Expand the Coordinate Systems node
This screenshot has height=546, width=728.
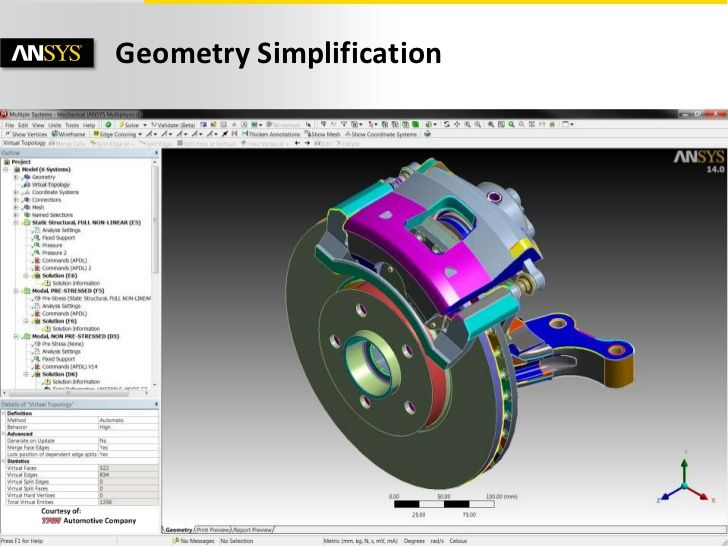click(x=16, y=192)
